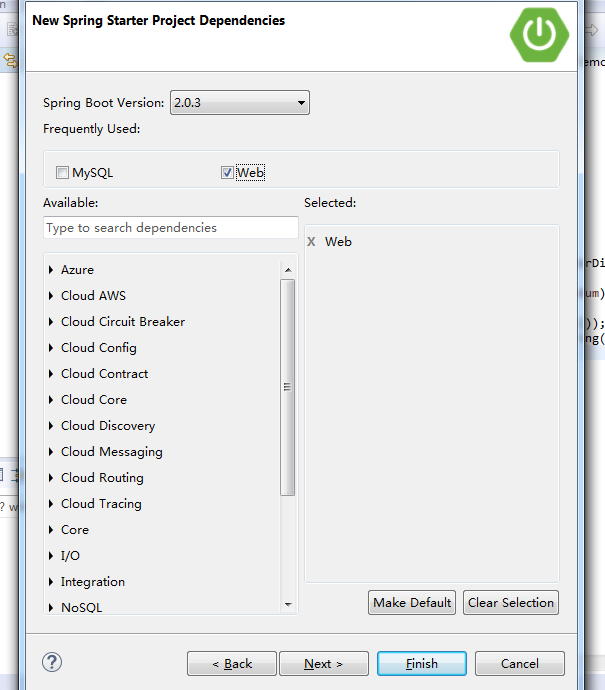
Task: Click the Finish button
Action: point(422,664)
